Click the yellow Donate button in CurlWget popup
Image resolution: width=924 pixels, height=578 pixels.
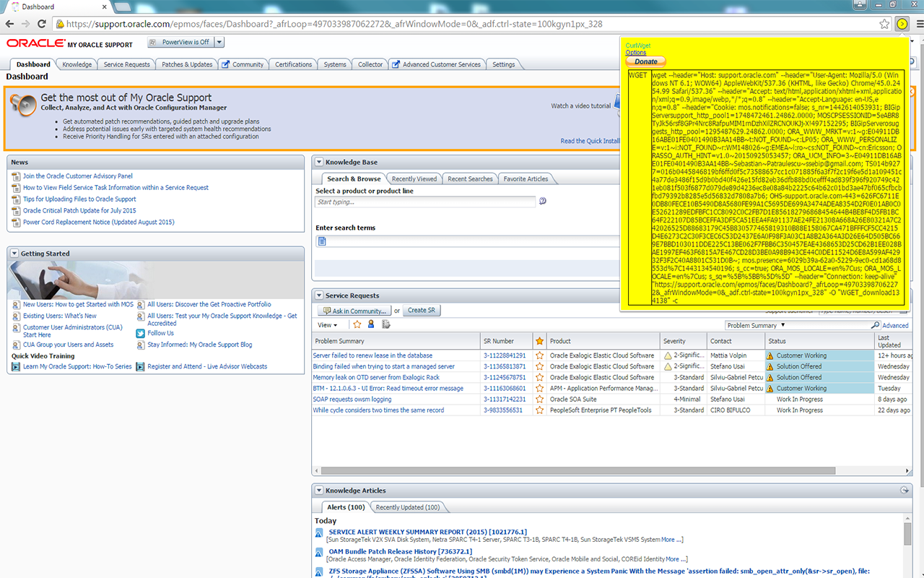[645, 62]
